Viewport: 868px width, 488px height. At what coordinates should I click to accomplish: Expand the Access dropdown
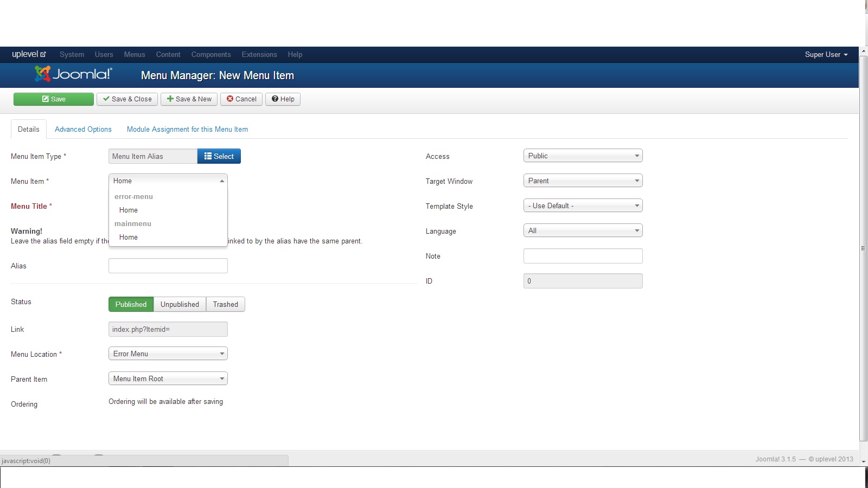point(583,156)
